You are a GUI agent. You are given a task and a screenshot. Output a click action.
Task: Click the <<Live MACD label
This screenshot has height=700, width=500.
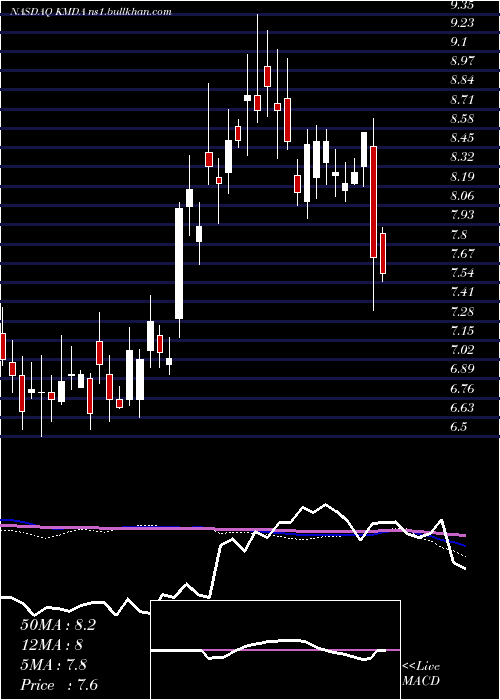tap(421, 674)
